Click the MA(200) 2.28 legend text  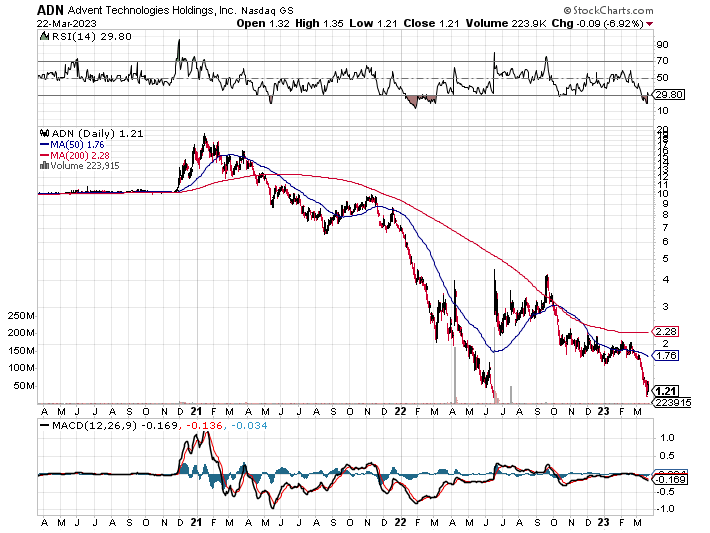(x=80, y=155)
